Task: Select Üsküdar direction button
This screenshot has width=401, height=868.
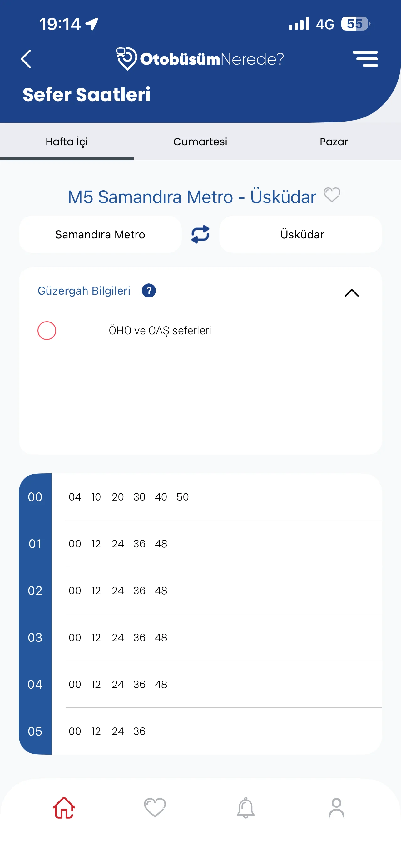Action: pyautogui.click(x=302, y=234)
